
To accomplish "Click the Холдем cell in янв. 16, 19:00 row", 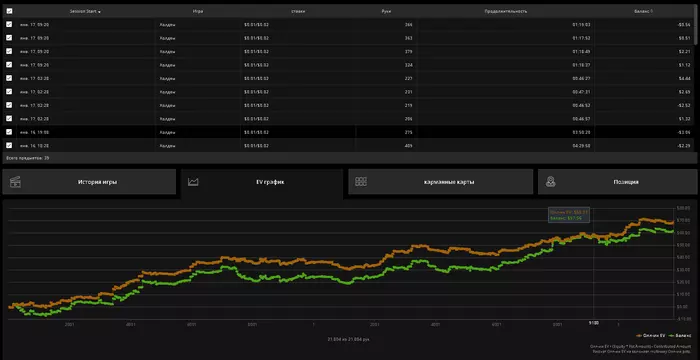I will tap(167, 132).
